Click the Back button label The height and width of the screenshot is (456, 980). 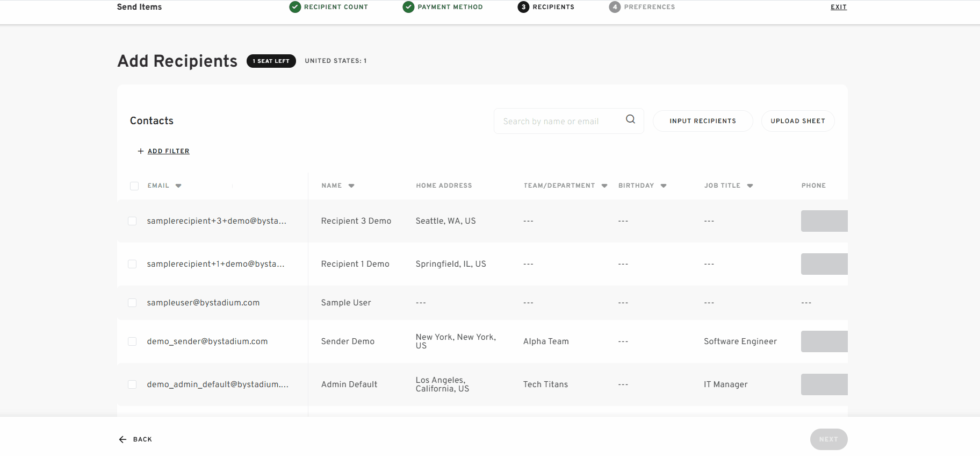142,439
